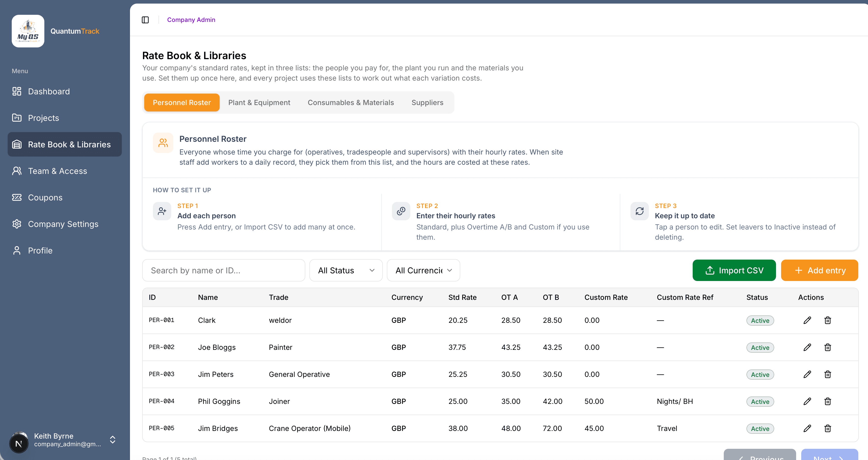Switch to the Plant & Equipment tab

259,103
